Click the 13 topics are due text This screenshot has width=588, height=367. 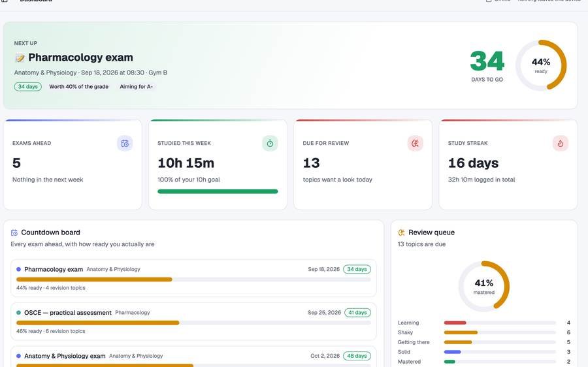click(x=421, y=244)
